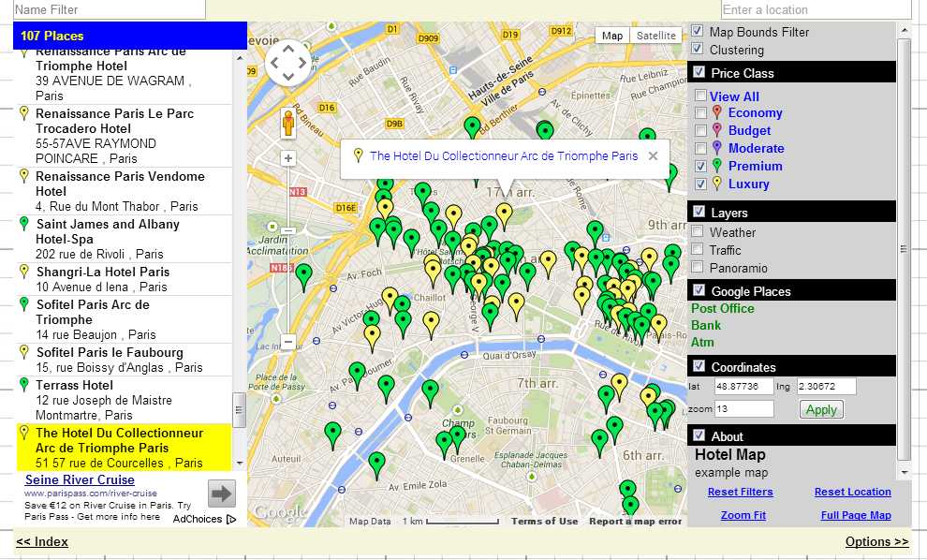Enable the Weather layer checkbox

(x=698, y=231)
